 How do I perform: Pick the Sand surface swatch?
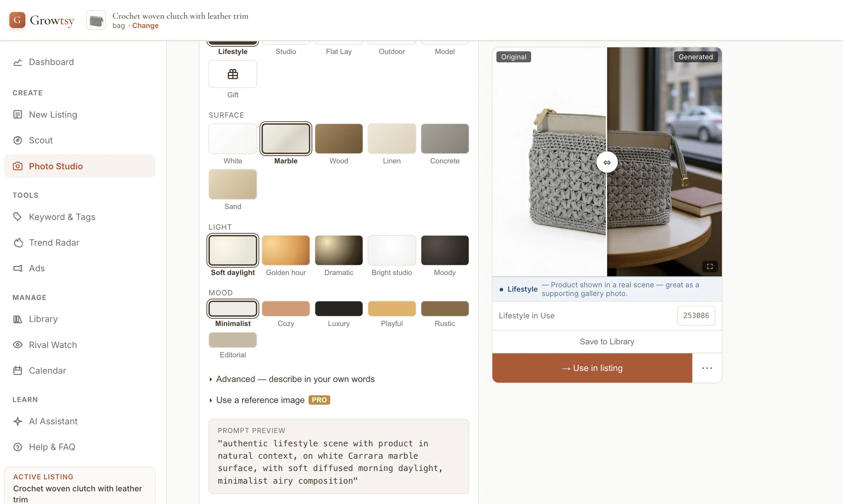point(233,184)
